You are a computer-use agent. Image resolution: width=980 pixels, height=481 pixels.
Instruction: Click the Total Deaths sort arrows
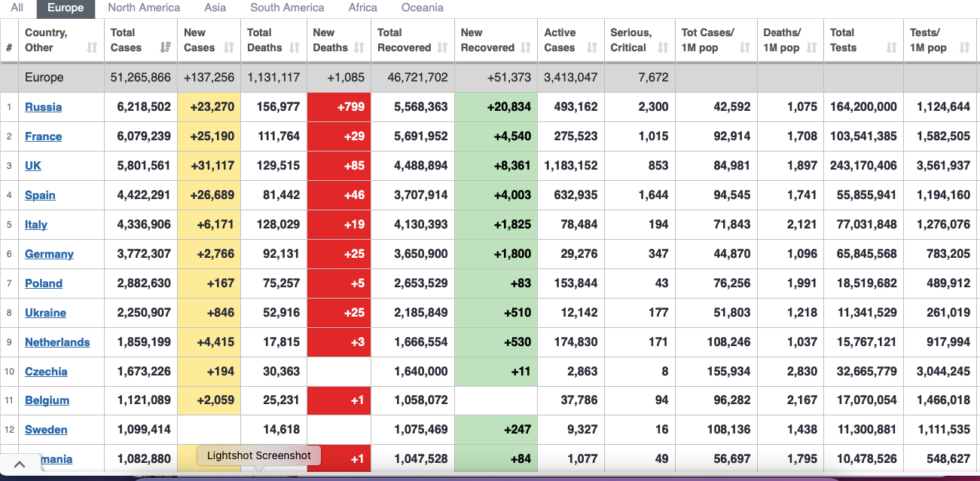(295, 47)
